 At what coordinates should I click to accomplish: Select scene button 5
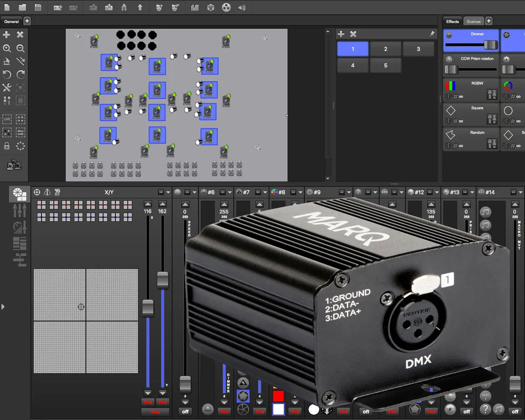[385, 65]
